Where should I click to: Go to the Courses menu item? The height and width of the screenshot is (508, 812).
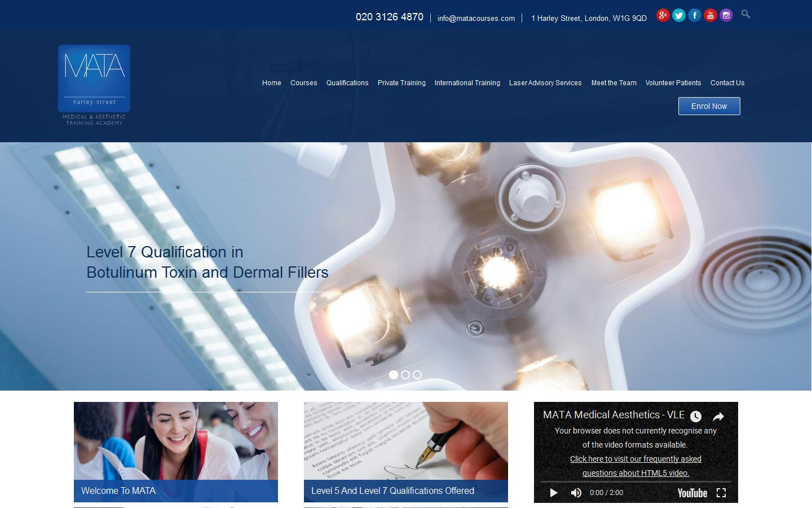click(x=303, y=83)
